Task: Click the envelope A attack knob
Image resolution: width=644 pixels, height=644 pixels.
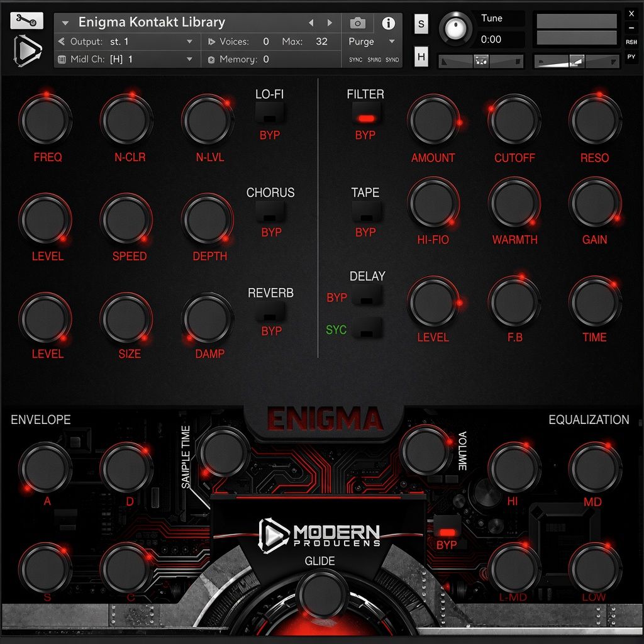Action: 45,467
